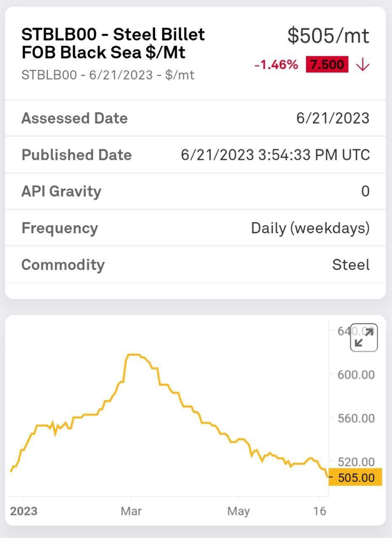Viewport: 392px width, 538px height.
Task: Click the red down arrow icon
Action: click(x=362, y=65)
